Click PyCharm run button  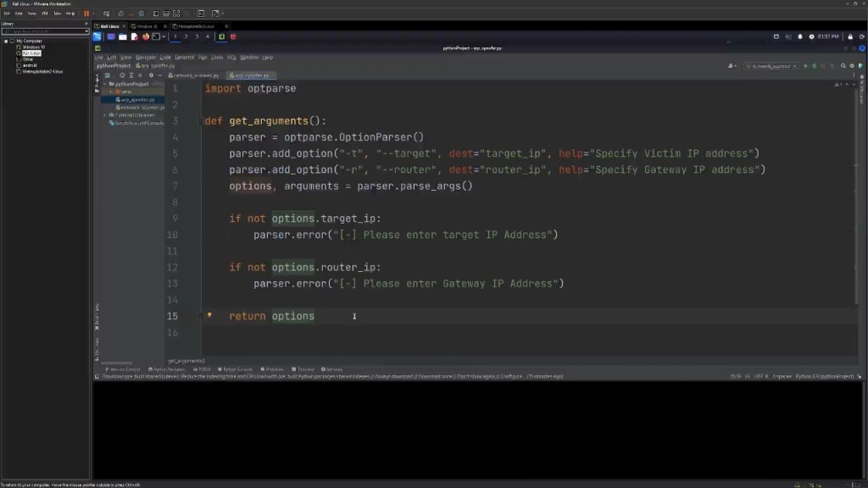[805, 66]
